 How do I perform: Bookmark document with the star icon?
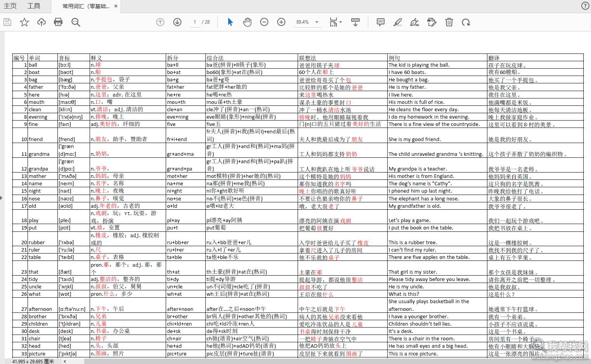pyautogui.click(x=24, y=22)
